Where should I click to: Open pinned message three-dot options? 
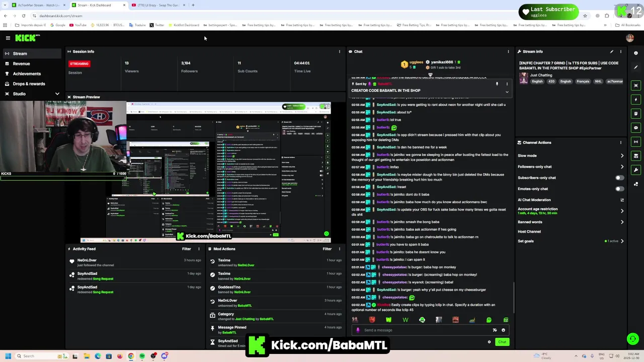507,84
